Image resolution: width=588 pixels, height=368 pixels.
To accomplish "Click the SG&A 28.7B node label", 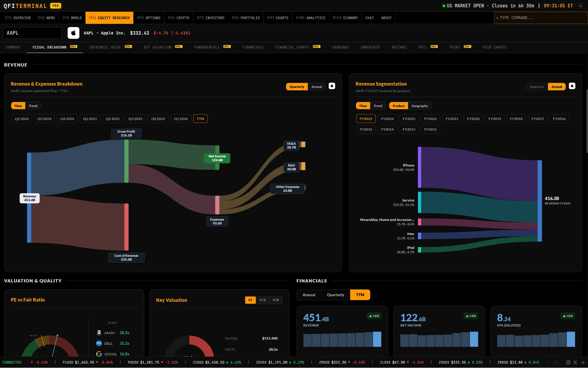I will [291, 146].
